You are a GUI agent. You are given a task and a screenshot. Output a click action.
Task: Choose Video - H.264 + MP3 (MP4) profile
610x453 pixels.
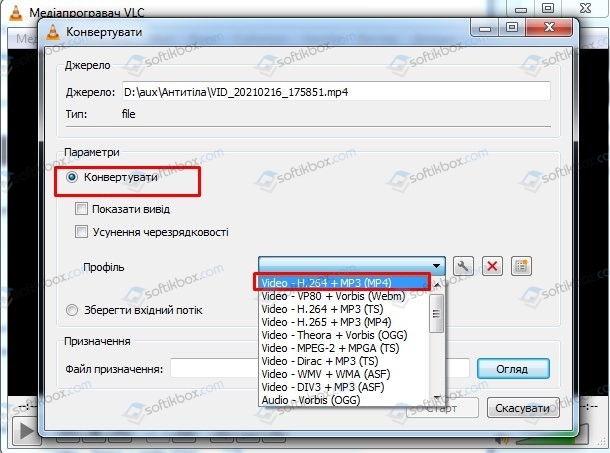(x=342, y=283)
